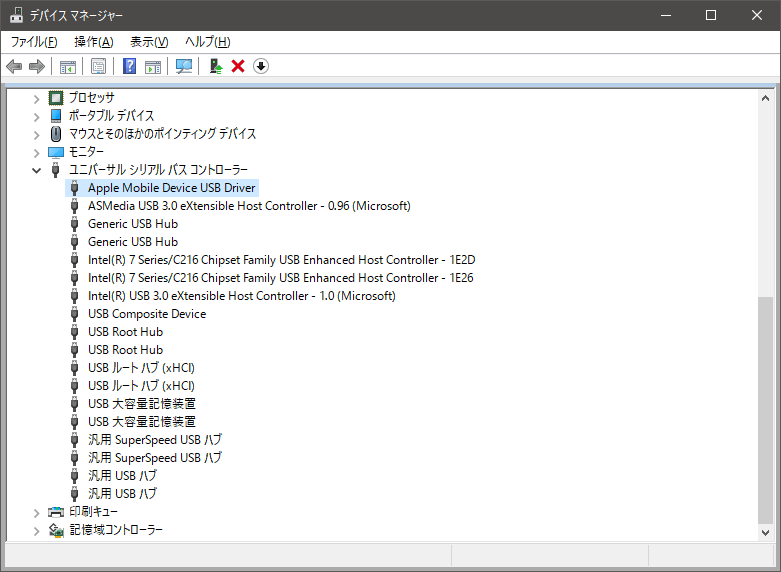Select the 印刷キュー label
The height and width of the screenshot is (572, 781).
93,512
